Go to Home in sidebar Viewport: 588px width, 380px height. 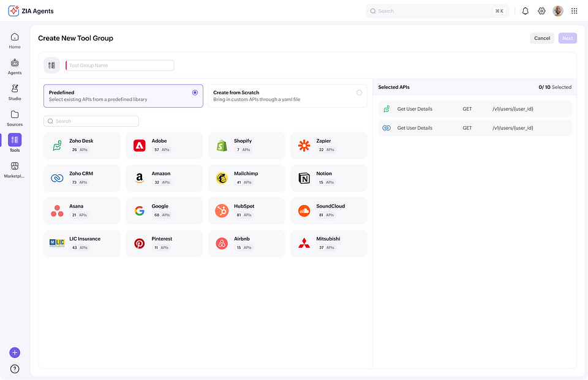coord(15,41)
